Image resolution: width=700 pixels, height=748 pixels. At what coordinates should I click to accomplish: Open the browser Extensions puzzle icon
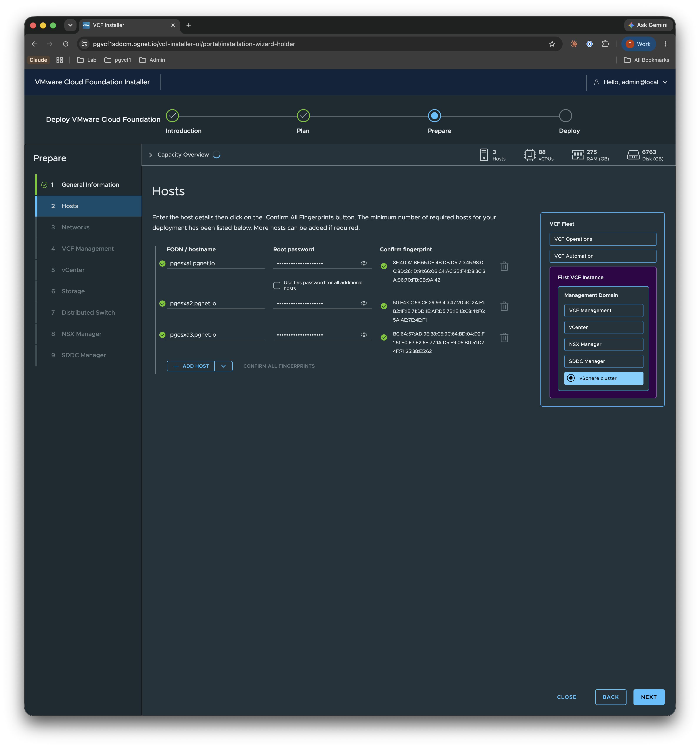coord(605,44)
